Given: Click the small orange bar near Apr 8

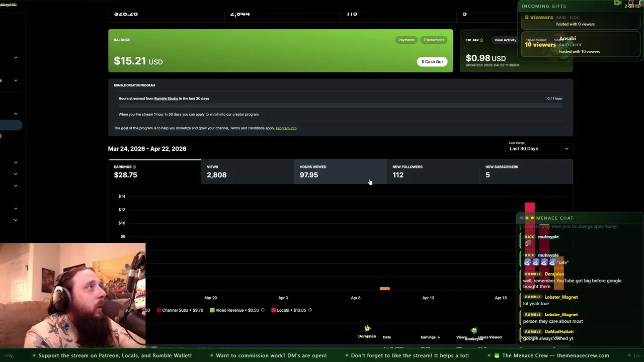Looking at the screenshot, I should tap(385, 289).
